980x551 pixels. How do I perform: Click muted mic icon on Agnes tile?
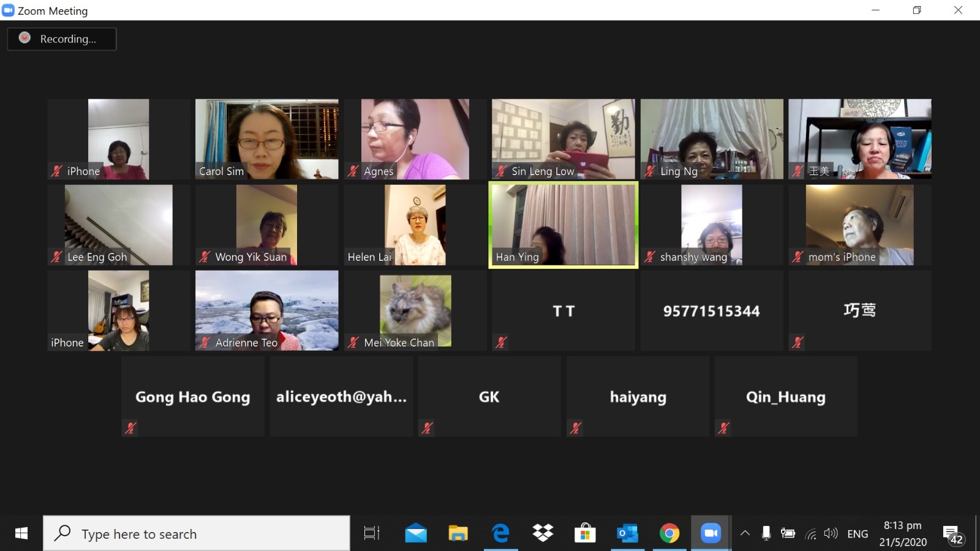click(353, 171)
